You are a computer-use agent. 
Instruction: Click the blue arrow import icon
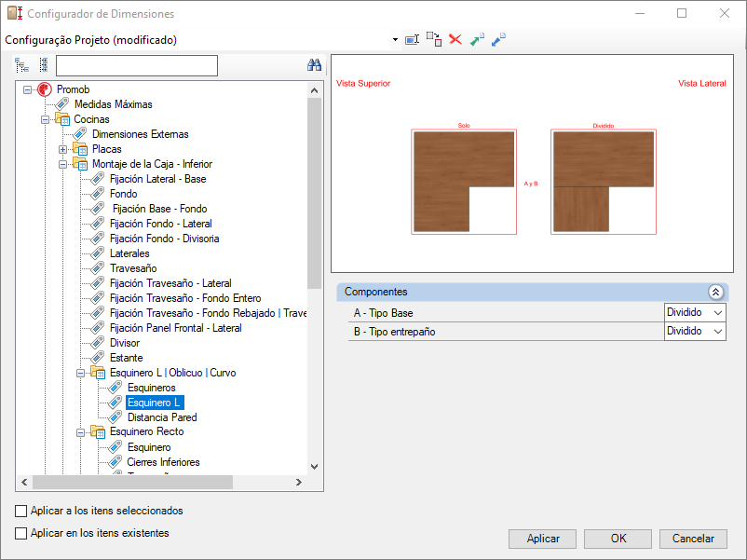point(498,39)
